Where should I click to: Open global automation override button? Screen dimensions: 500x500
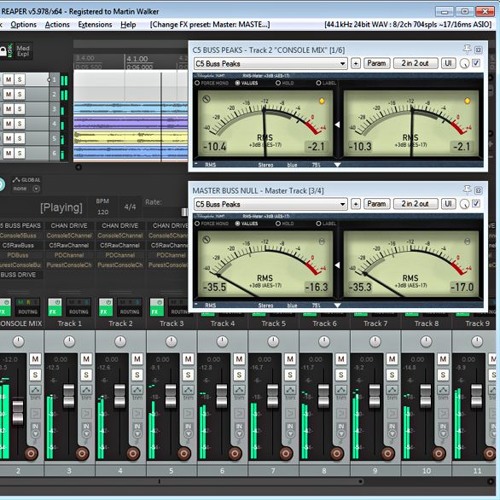pos(26,184)
